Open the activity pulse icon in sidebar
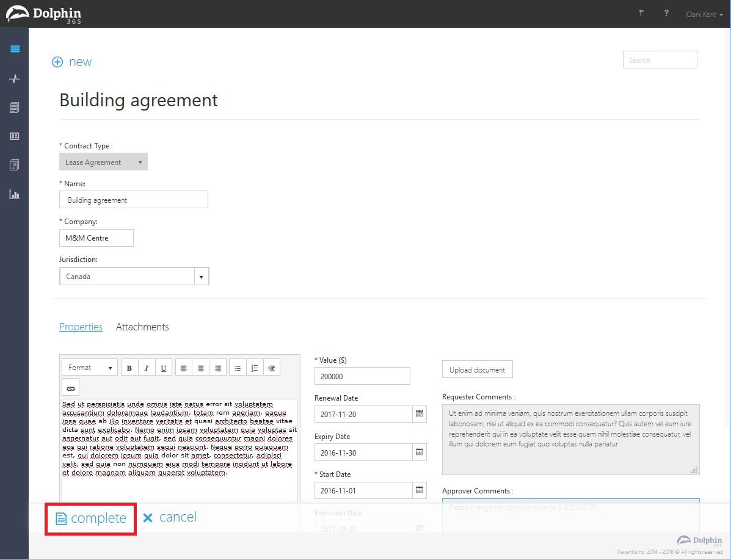Image resolution: width=731 pixels, height=560 pixels. (x=15, y=79)
